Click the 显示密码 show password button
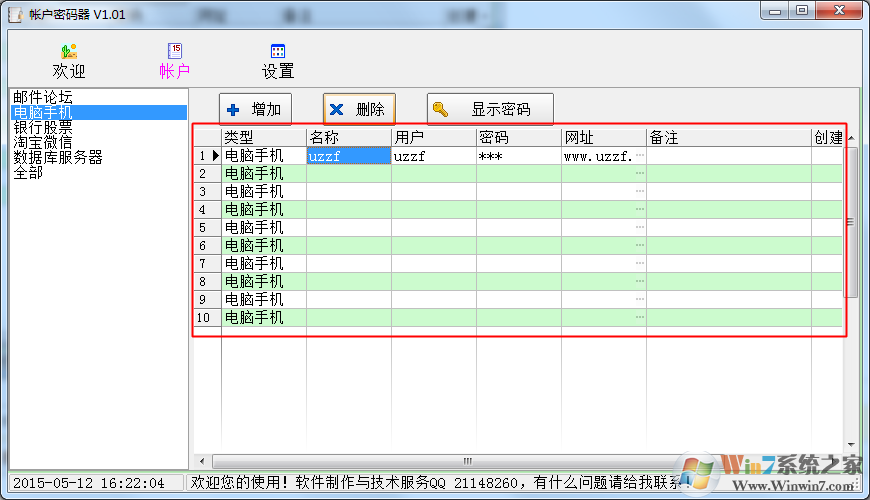Screen dimensions: 870x500 [490, 109]
